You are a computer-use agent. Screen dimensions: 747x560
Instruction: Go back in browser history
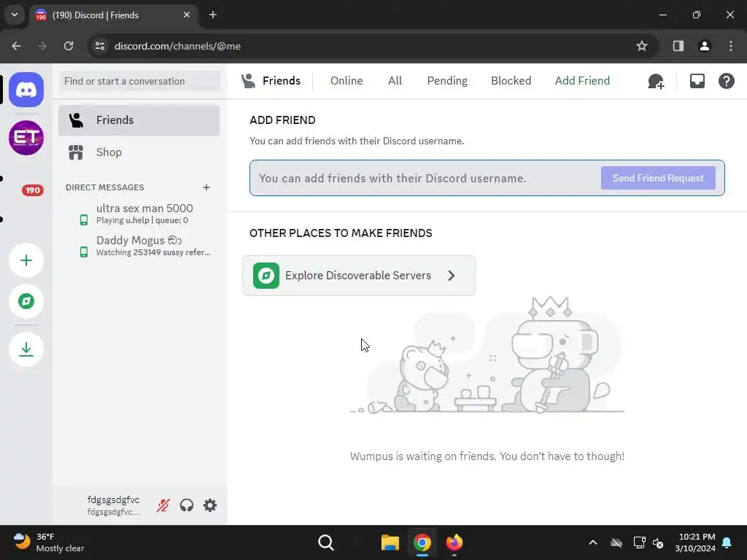(16, 46)
